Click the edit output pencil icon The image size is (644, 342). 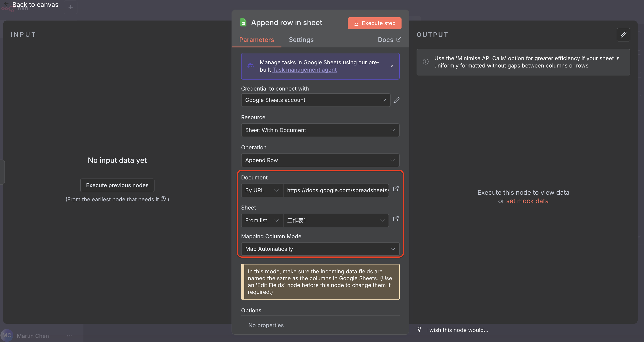[623, 34]
